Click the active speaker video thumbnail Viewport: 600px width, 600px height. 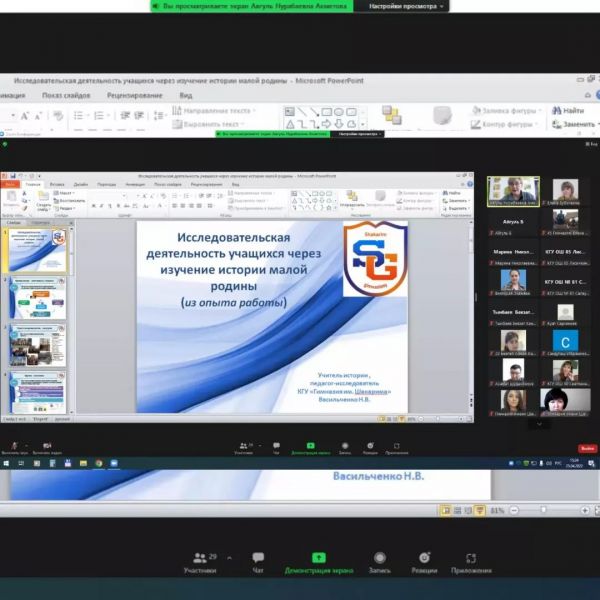click(513, 190)
